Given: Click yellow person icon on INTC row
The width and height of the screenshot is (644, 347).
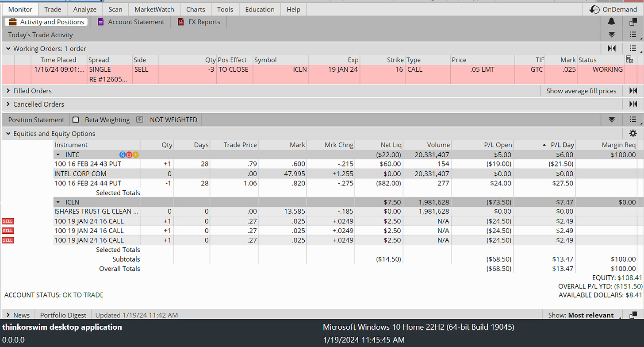Looking at the screenshot, I should [135, 154].
